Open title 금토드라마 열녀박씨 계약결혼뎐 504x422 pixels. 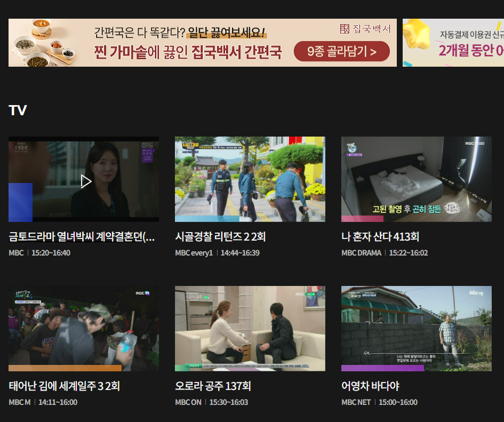82,237
